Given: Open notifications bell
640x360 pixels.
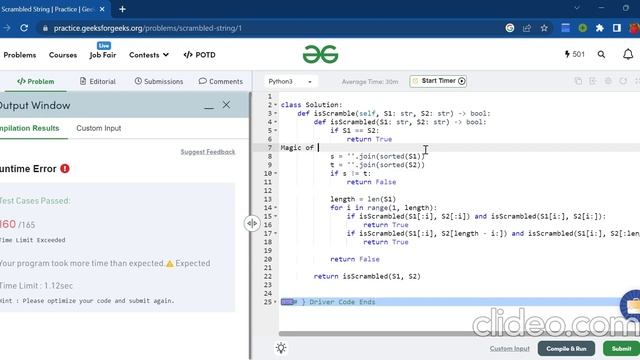Looking at the screenshot, I should click(628, 54).
